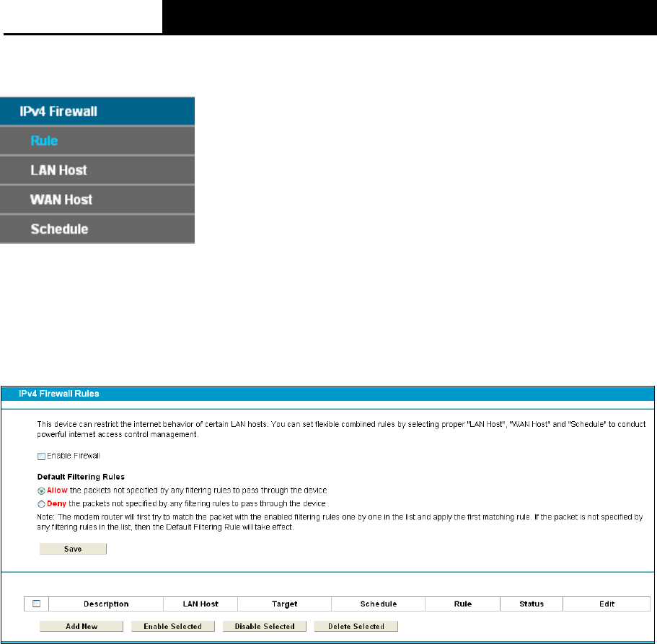The height and width of the screenshot is (644, 657).
Task: Click the Add New button
Action: coord(81,626)
